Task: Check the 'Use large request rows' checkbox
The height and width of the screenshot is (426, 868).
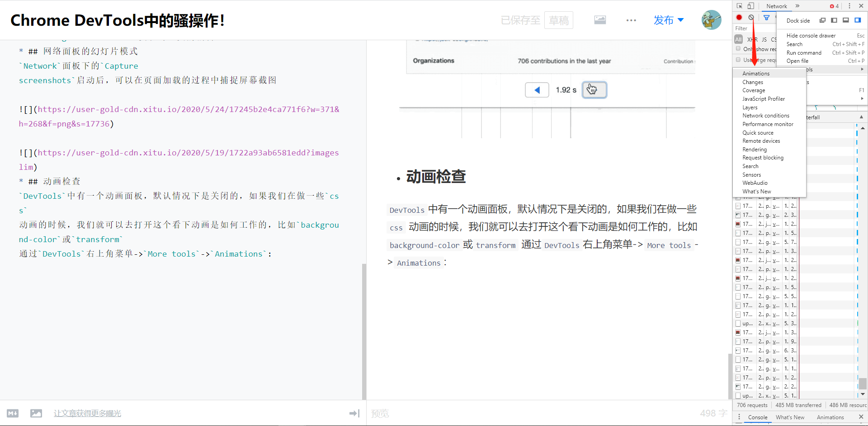Action: [x=738, y=60]
